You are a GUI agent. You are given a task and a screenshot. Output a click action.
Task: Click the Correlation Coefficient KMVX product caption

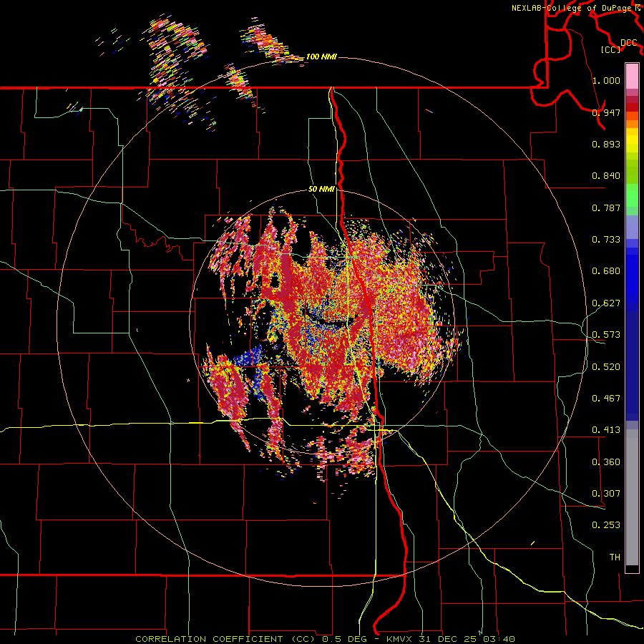[x=325, y=639]
